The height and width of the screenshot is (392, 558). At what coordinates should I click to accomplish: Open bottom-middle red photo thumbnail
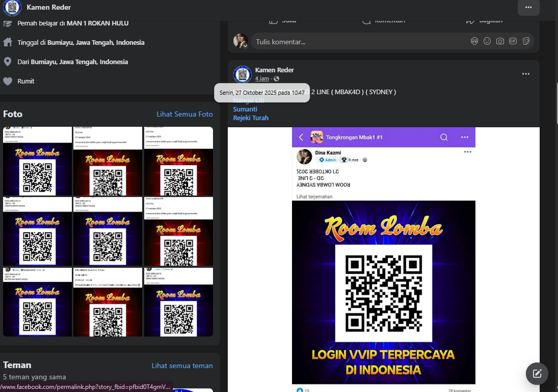click(x=108, y=302)
